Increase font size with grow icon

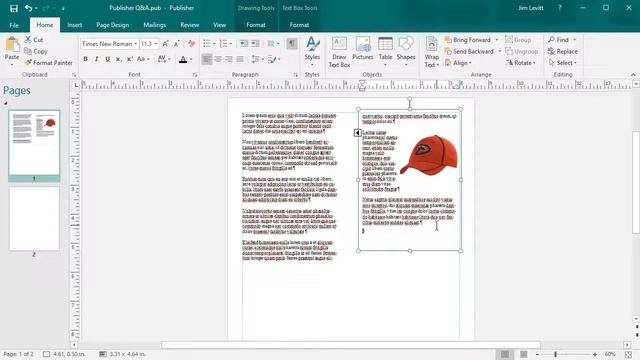pyautogui.click(x=165, y=44)
